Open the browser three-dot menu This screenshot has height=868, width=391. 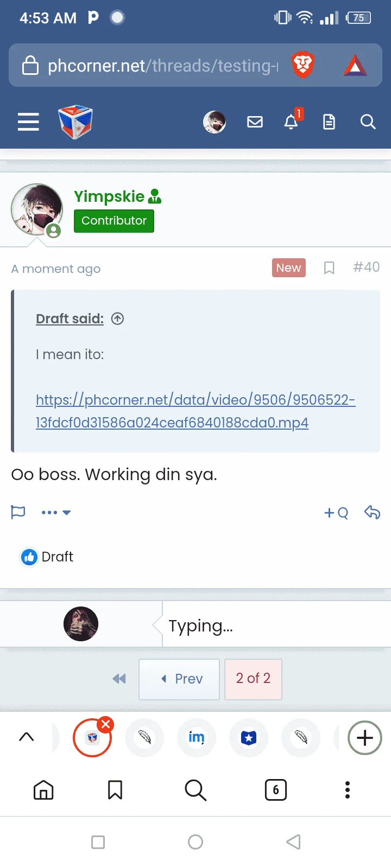(x=348, y=790)
